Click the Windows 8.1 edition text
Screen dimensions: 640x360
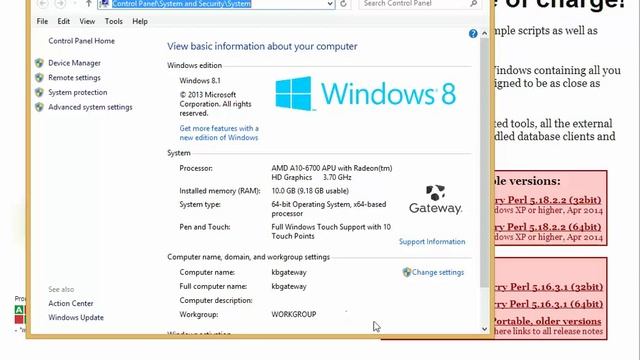click(x=200, y=81)
